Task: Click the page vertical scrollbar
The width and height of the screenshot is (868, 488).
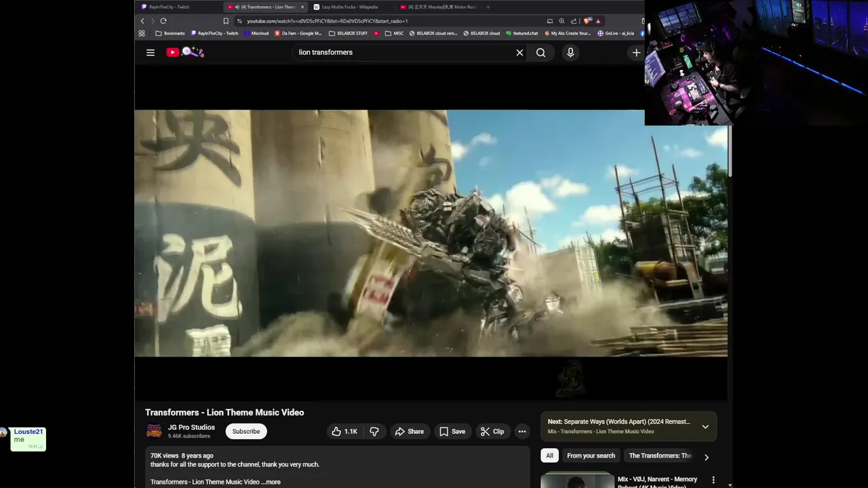Action: (x=730, y=152)
